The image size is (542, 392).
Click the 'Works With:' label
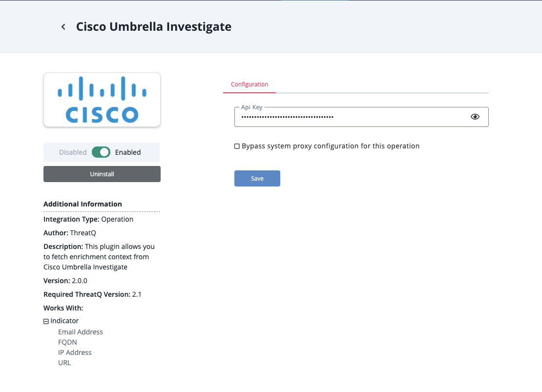click(x=63, y=308)
